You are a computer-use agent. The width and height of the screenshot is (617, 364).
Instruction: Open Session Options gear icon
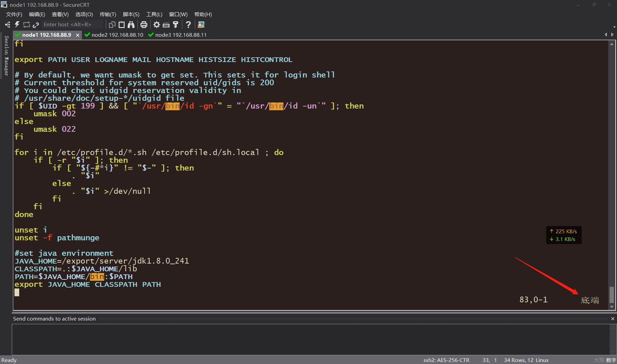point(157,25)
